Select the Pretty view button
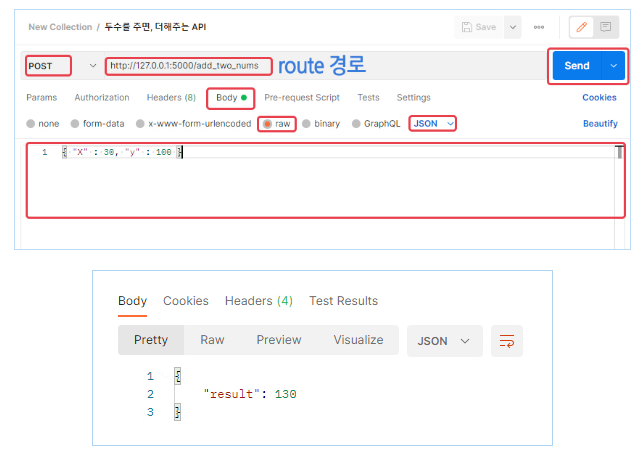637x463 pixels. point(151,340)
